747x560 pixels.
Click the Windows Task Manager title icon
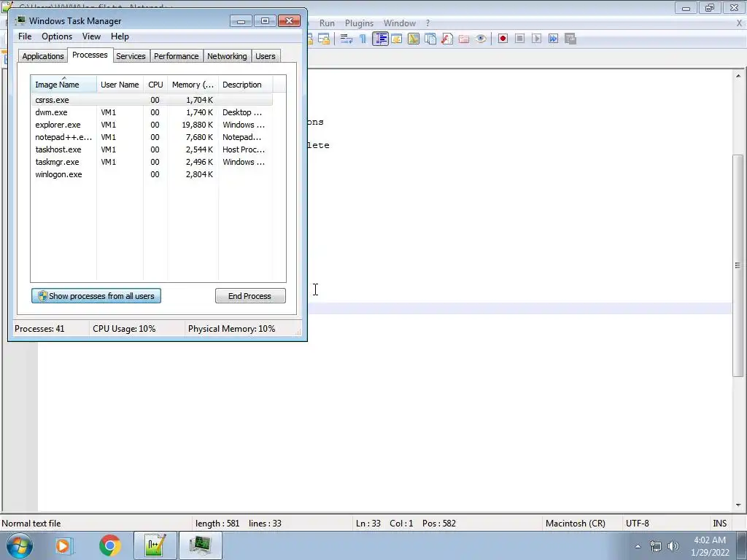(20, 20)
